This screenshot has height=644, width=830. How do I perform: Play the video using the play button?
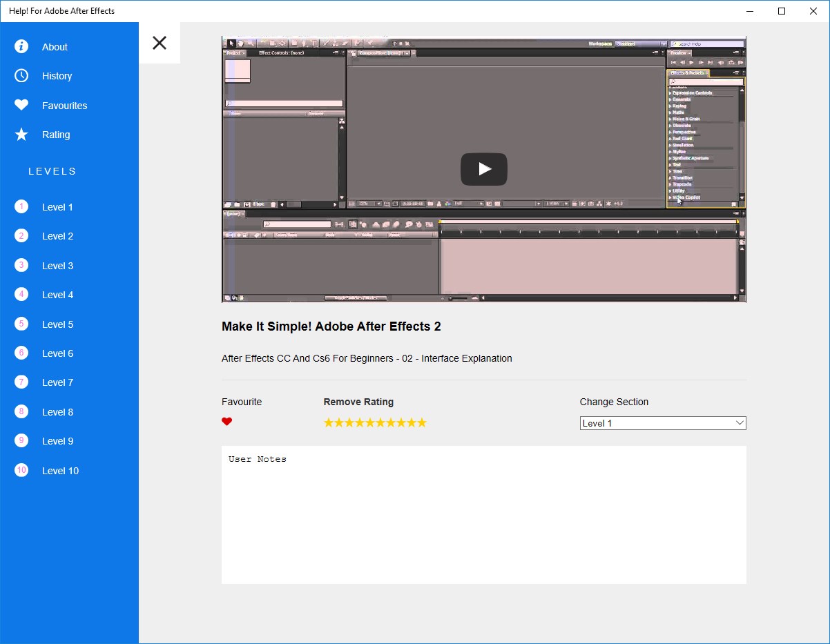[484, 169]
